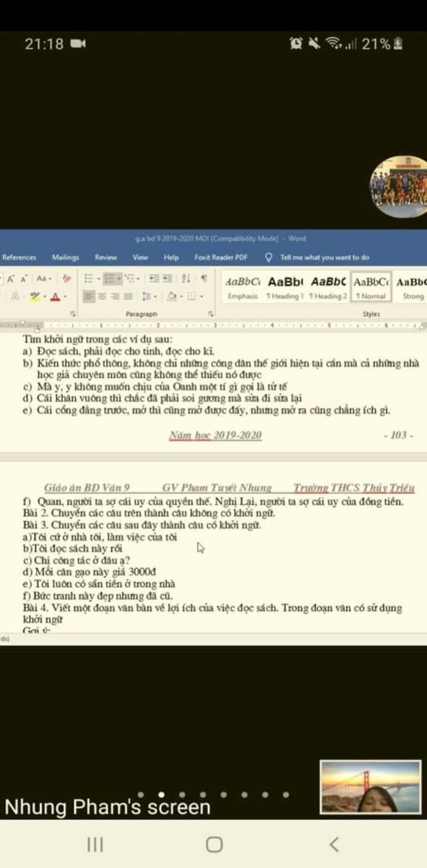Image resolution: width=427 pixels, height=868 pixels.
Task: Open the Foxit Reader PDF tab
Action: click(x=221, y=257)
